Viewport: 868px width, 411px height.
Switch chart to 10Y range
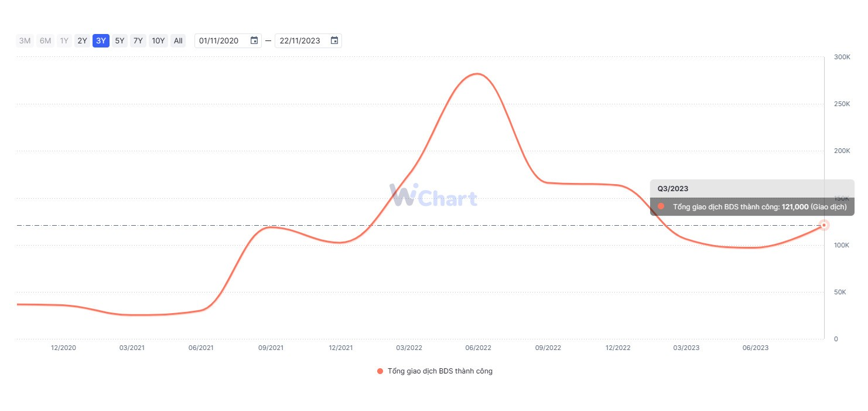pos(158,40)
